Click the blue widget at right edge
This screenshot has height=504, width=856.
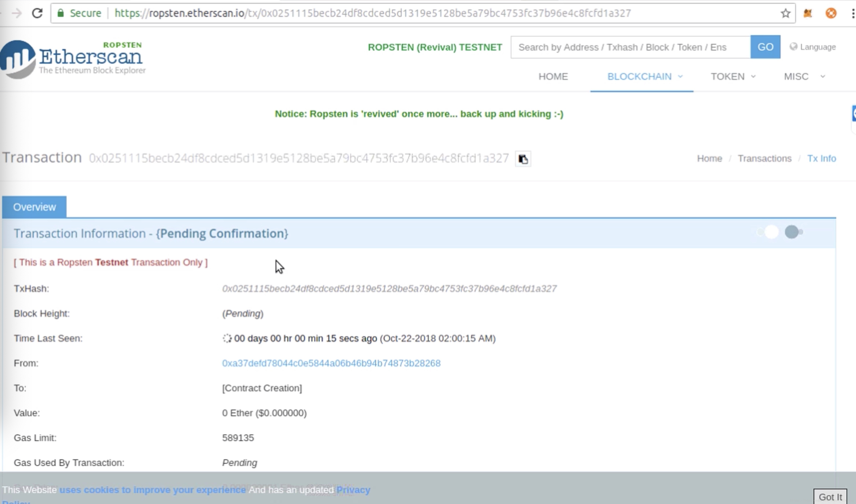(854, 113)
